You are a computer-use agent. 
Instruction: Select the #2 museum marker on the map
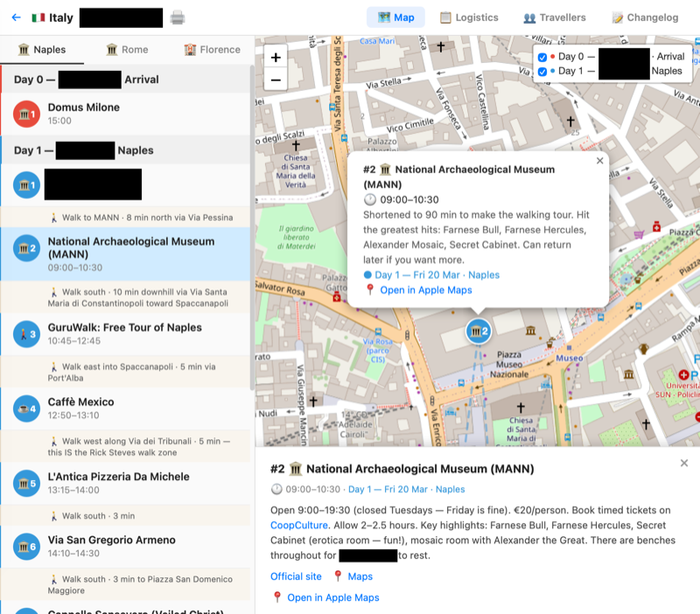point(478,331)
